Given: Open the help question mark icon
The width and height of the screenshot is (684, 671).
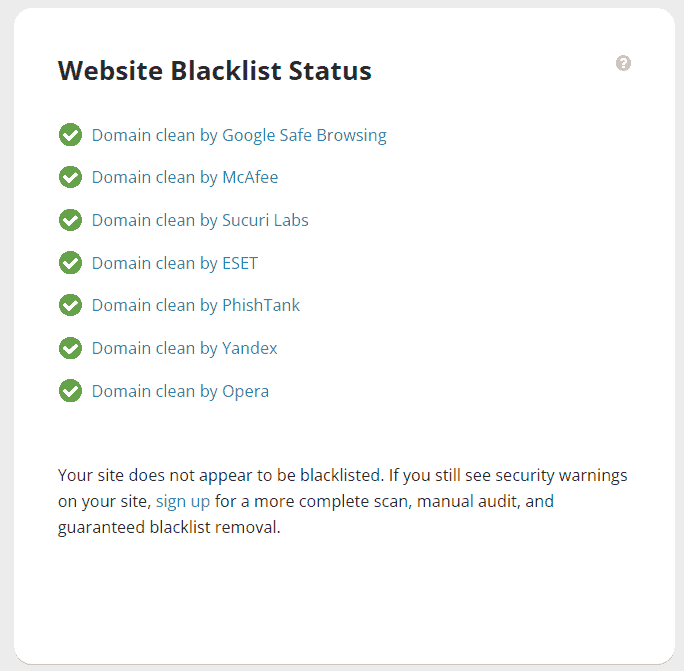Looking at the screenshot, I should coord(623,63).
